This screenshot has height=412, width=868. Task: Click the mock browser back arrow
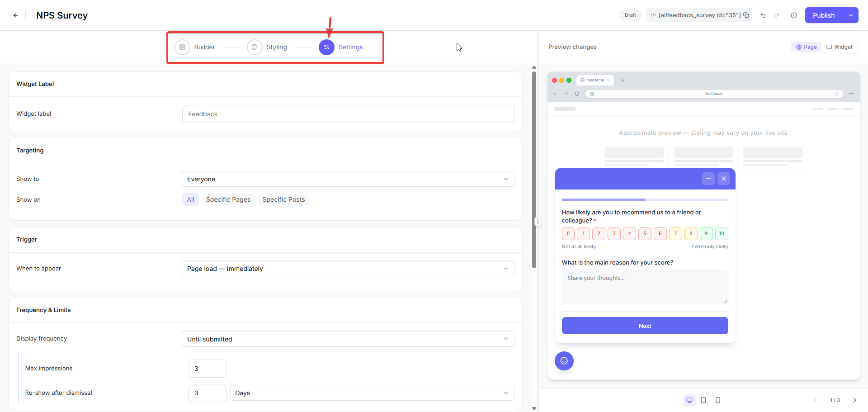point(555,94)
